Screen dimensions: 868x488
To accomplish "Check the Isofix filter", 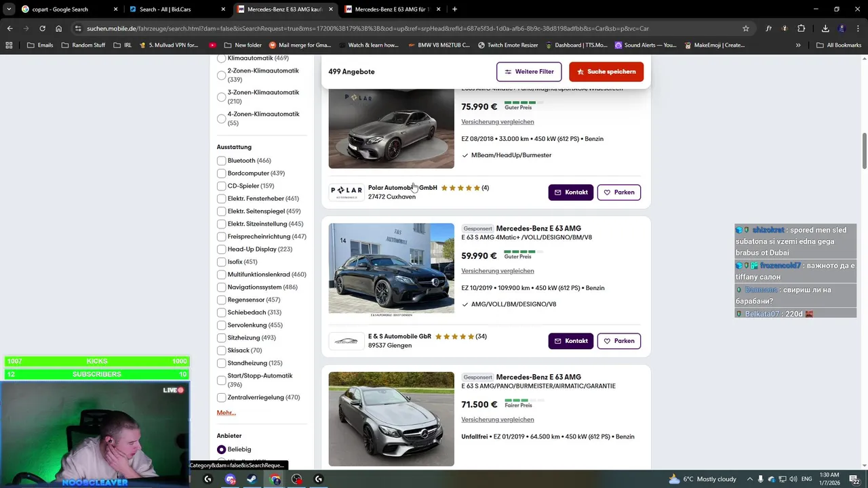I will pos(221,262).
